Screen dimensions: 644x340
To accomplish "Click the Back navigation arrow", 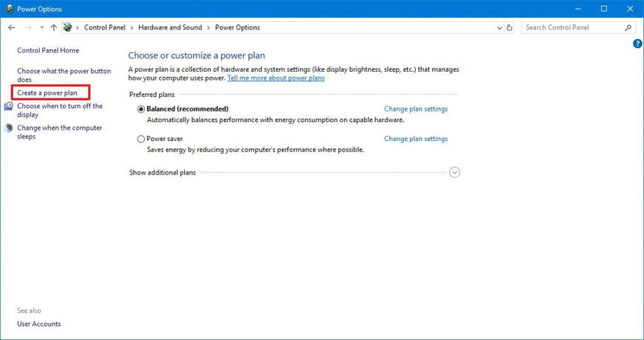I will tap(11, 28).
